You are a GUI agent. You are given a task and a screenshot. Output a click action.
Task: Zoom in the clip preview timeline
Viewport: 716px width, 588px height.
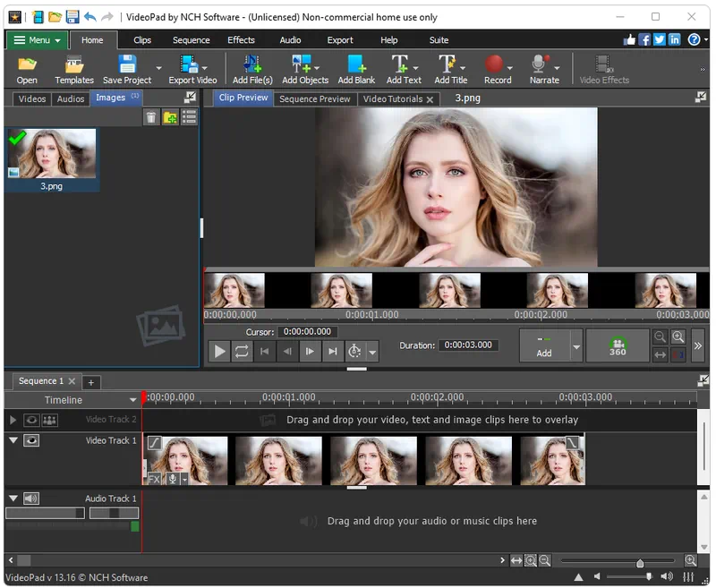(678, 337)
